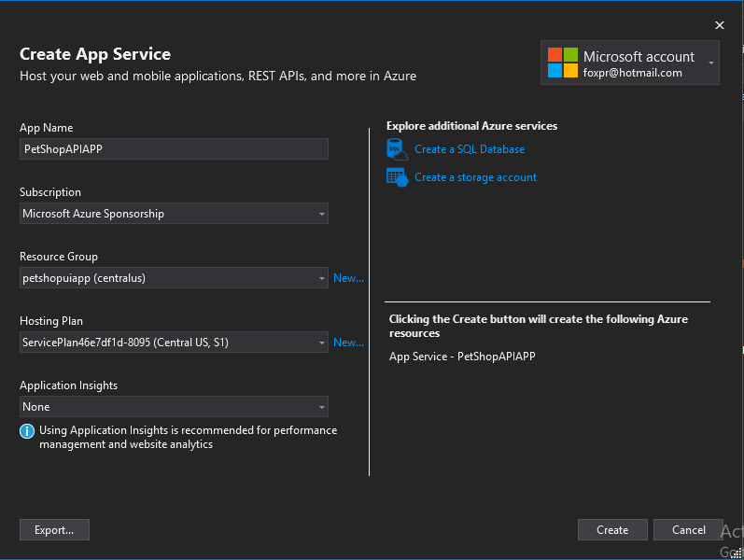The height and width of the screenshot is (560, 744).
Task: Click the Create button
Action: coord(612,529)
